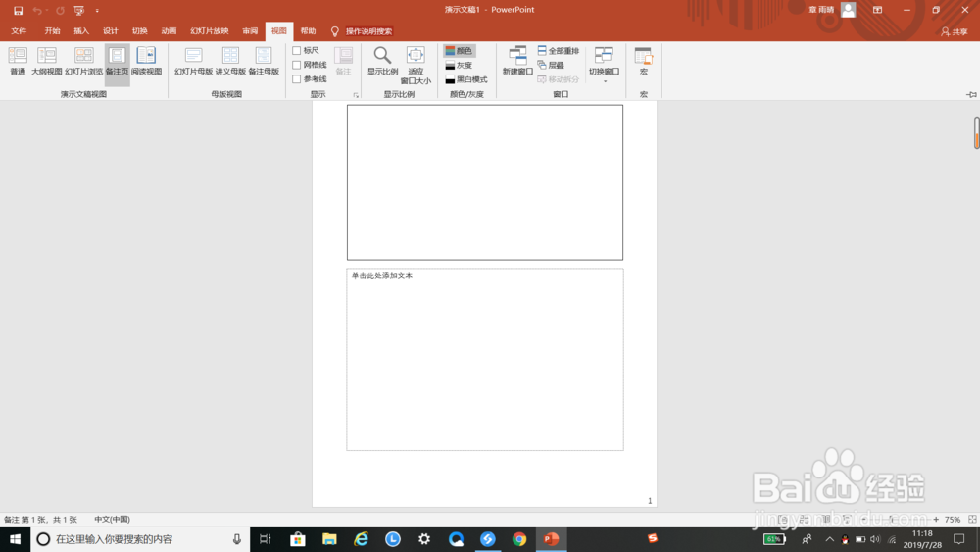This screenshot has width=980, height=552.
Task: Switch to 幻灯片浏览 slide sorter view
Action: [x=83, y=61]
